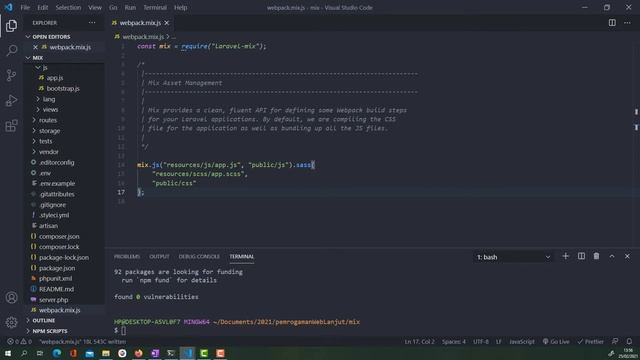Open the feedback icon in status bar
The width and height of the screenshot is (640, 360).
point(615,342)
